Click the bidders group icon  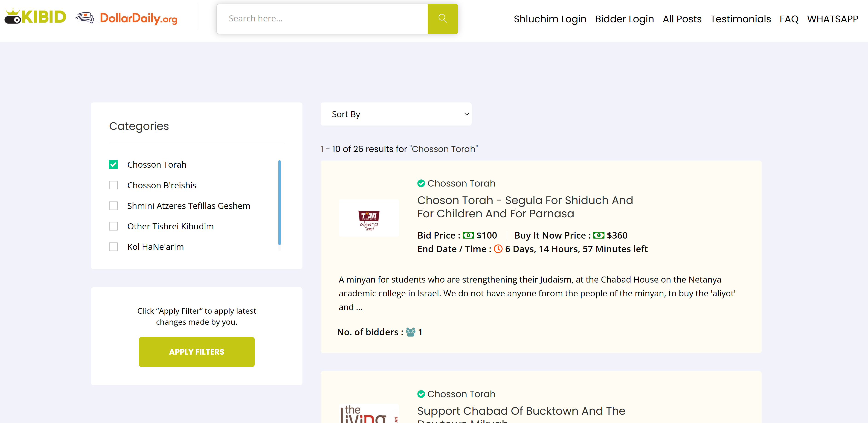click(x=410, y=332)
